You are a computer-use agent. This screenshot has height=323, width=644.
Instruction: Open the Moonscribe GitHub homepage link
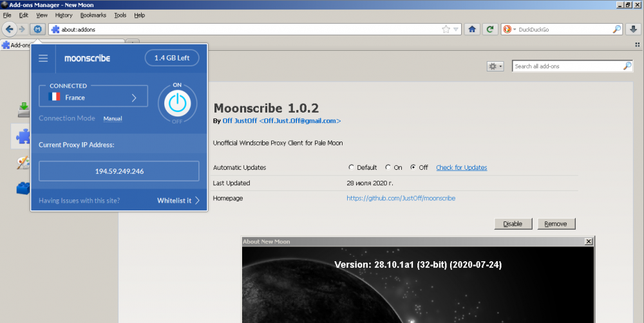click(x=401, y=198)
